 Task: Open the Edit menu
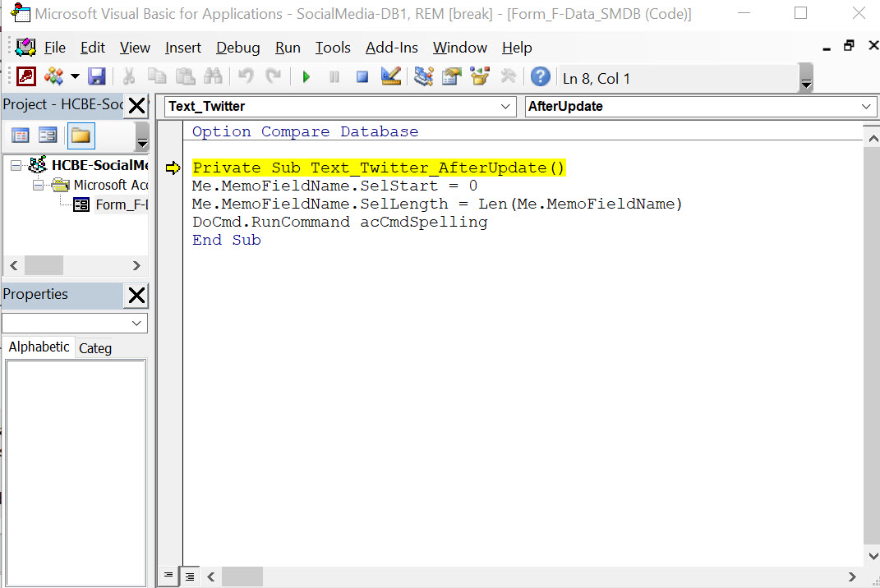coord(93,48)
